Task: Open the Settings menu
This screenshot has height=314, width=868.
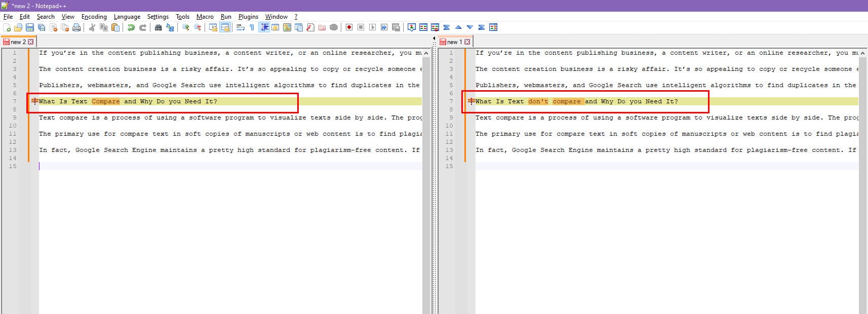Action: click(158, 17)
